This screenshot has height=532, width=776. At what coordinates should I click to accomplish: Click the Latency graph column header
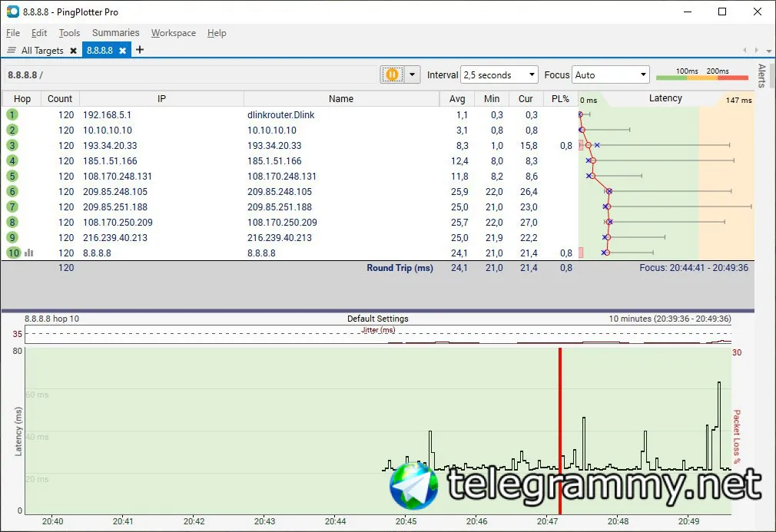pos(665,98)
